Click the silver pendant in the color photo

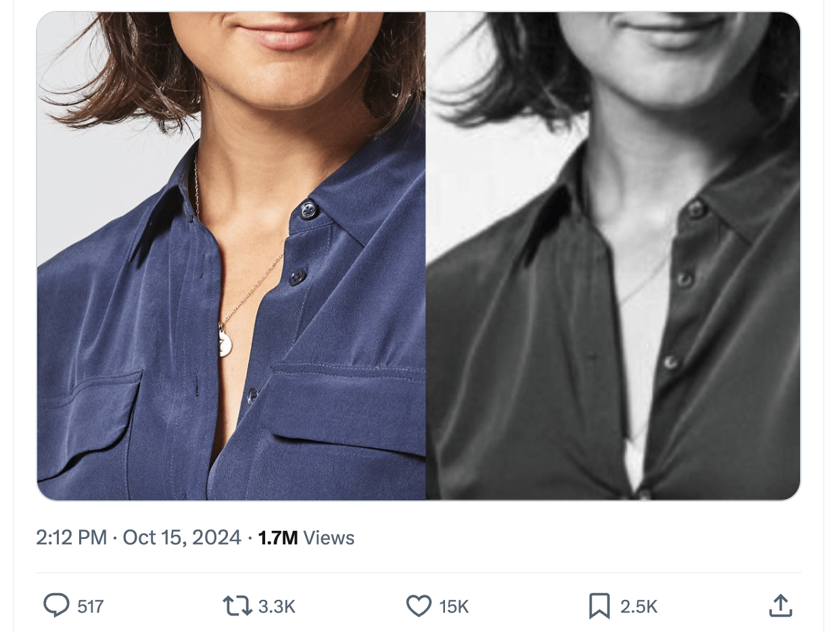(225, 341)
